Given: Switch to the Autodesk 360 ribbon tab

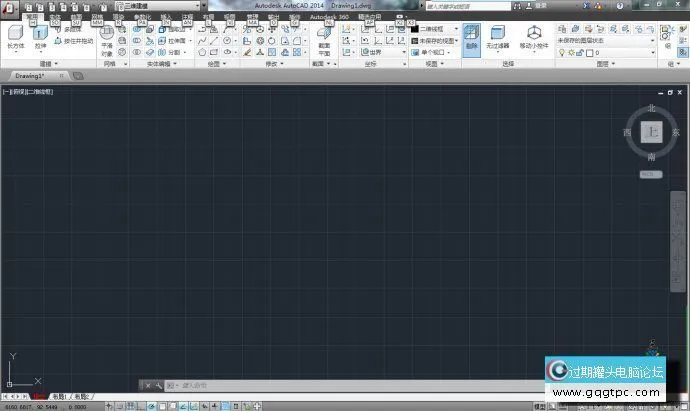Looking at the screenshot, I should (x=329, y=18).
